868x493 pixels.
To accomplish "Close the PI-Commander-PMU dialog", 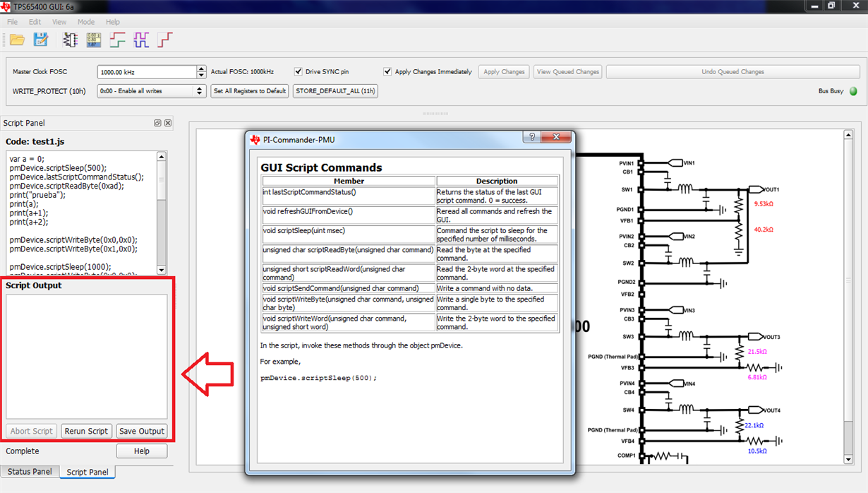I will pyautogui.click(x=556, y=137).
